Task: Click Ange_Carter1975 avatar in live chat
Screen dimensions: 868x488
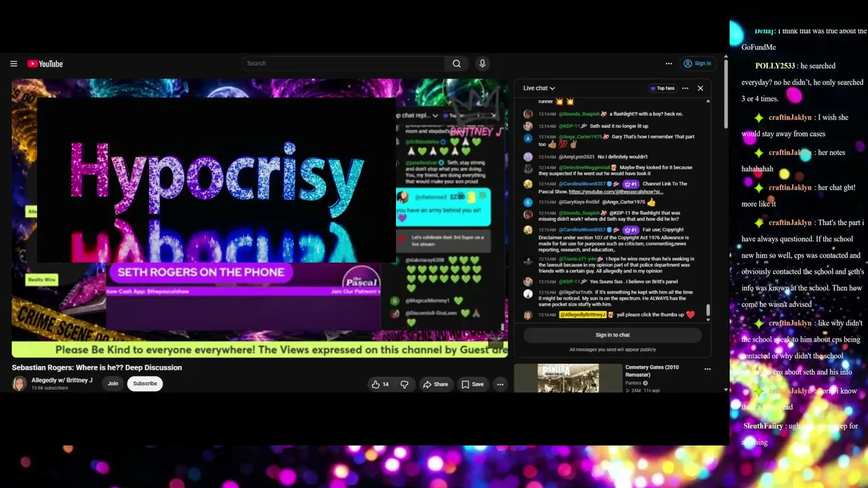Action: pos(528,138)
